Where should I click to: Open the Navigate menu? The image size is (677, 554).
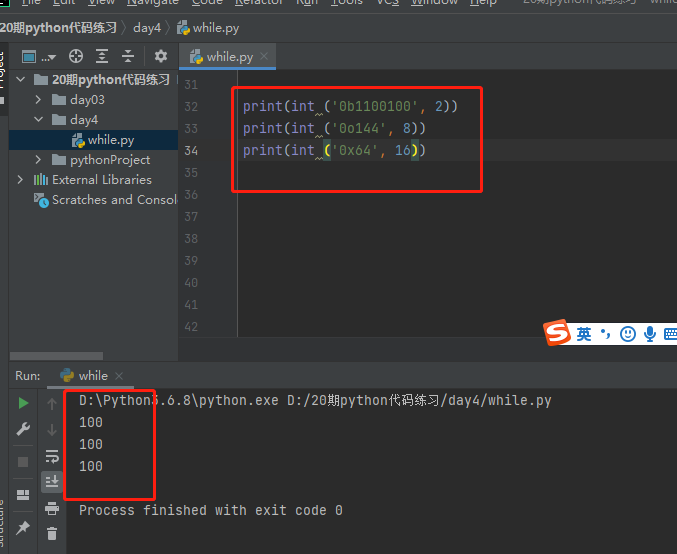click(x=152, y=3)
